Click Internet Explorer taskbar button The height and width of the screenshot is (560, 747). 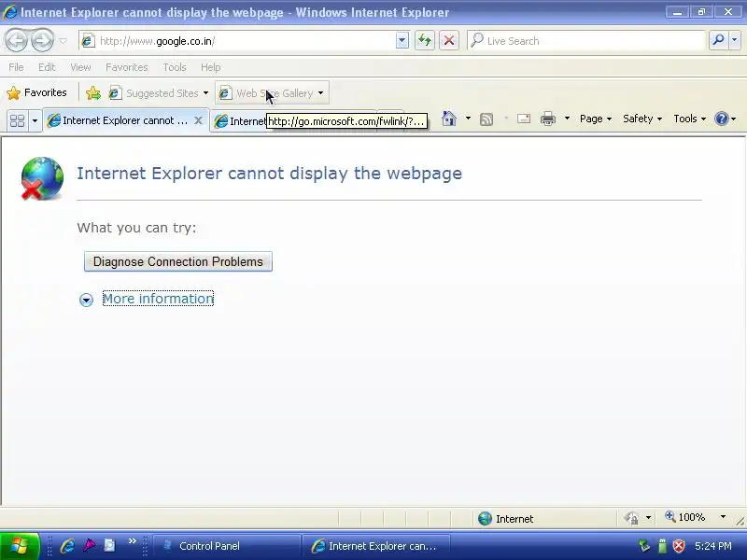click(x=376, y=546)
